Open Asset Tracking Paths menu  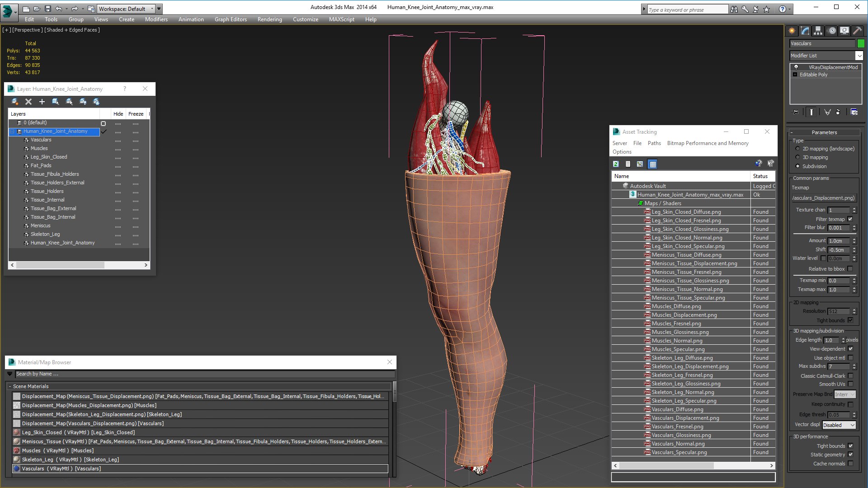(654, 143)
